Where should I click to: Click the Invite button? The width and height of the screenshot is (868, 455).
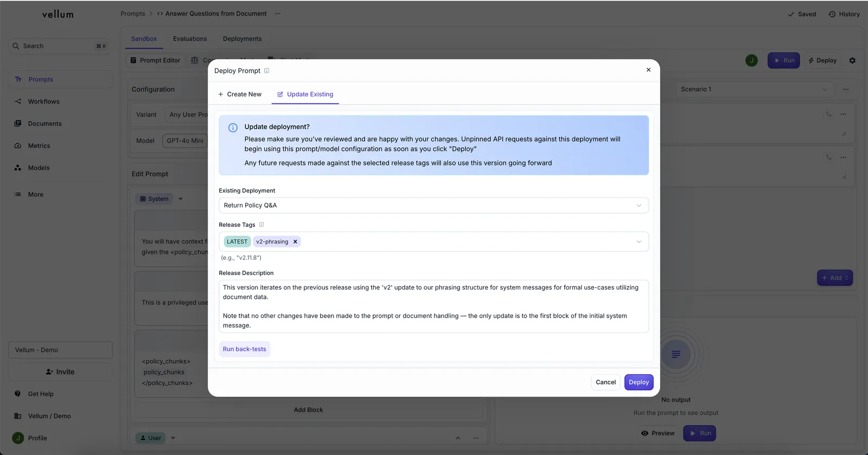tap(60, 372)
